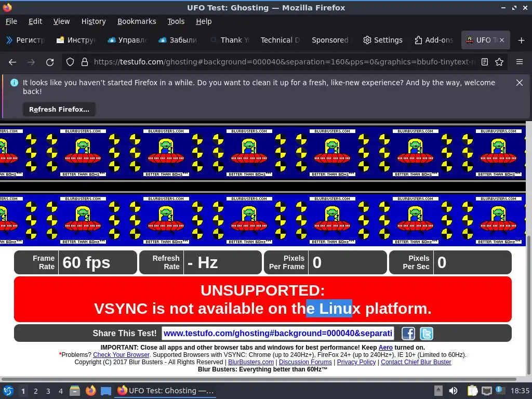
Task: Click the horizontal page scrollbar
Action: tap(259, 379)
